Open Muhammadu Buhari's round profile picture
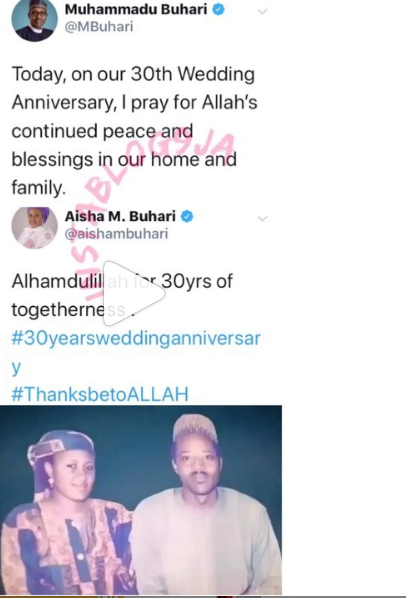 [34, 19]
